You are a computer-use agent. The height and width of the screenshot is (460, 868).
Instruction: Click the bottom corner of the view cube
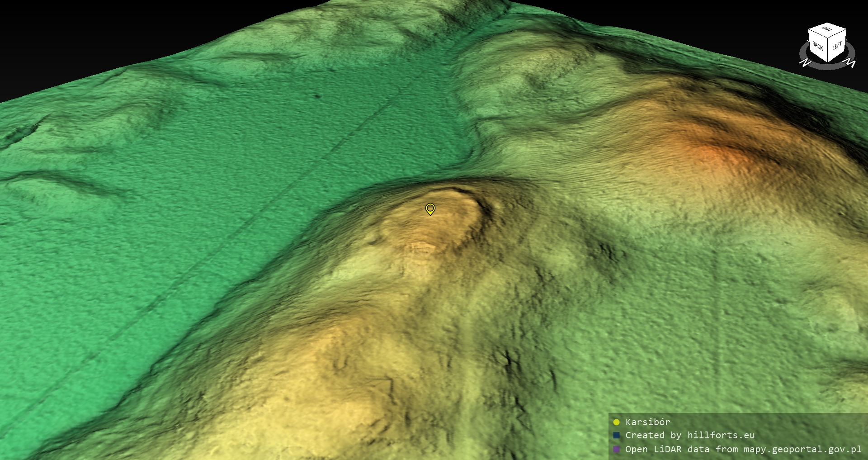pyautogui.click(x=828, y=62)
